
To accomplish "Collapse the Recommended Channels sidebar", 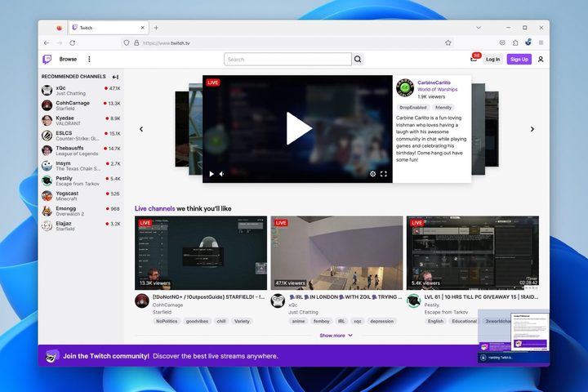I will 115,77.
